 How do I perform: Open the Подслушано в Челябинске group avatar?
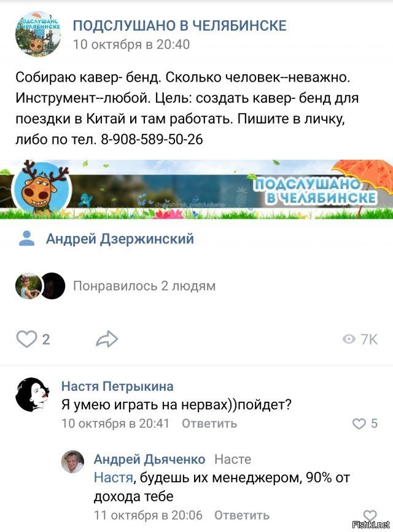38,34
